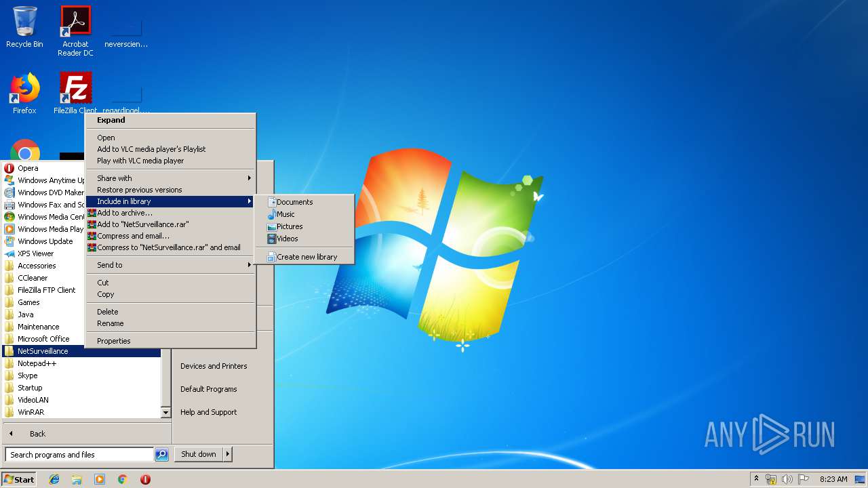Screen dimensions: 868x488
Task: Include in Documents library
Action: [304, 202]
